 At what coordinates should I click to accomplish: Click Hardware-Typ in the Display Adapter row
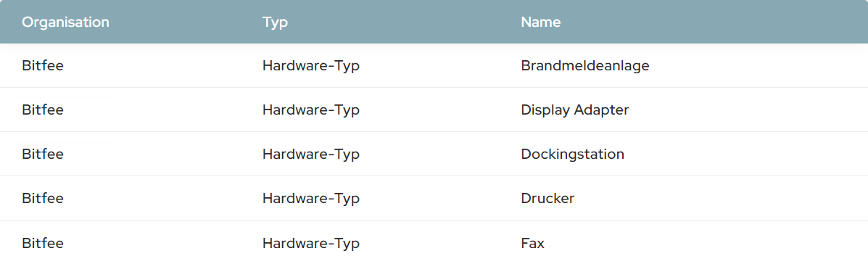[x=311, y=111]
